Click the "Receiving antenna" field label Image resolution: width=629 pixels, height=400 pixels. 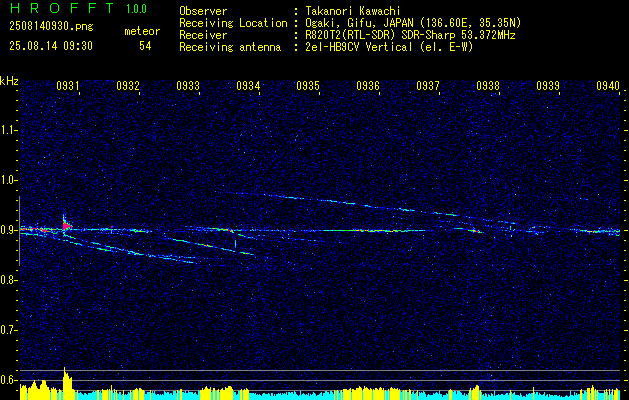click(x=230, y=47)
